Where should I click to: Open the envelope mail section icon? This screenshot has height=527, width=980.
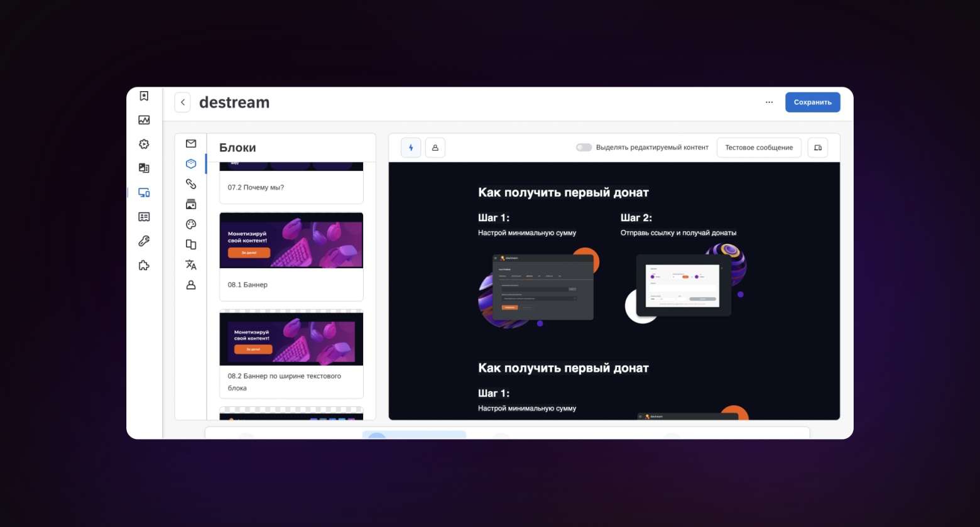191,144
